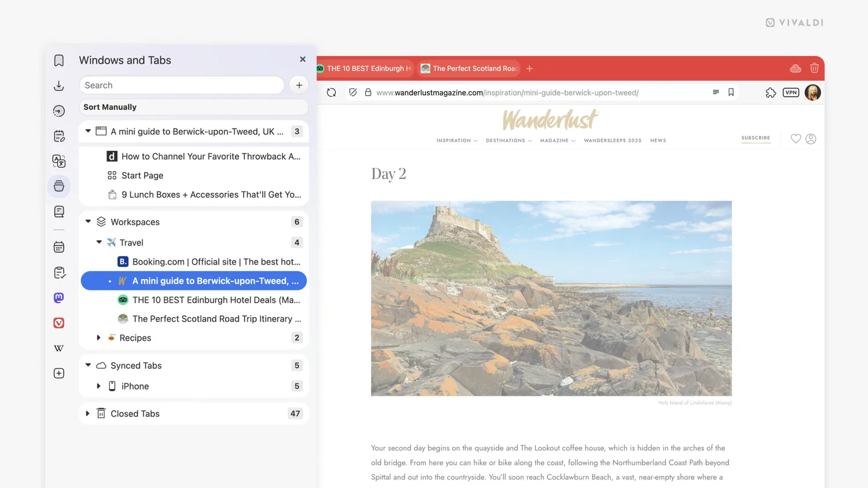Bookmark this page with address bar icon
The height and width of the screenshot is (488, 868).
point(731,93)
